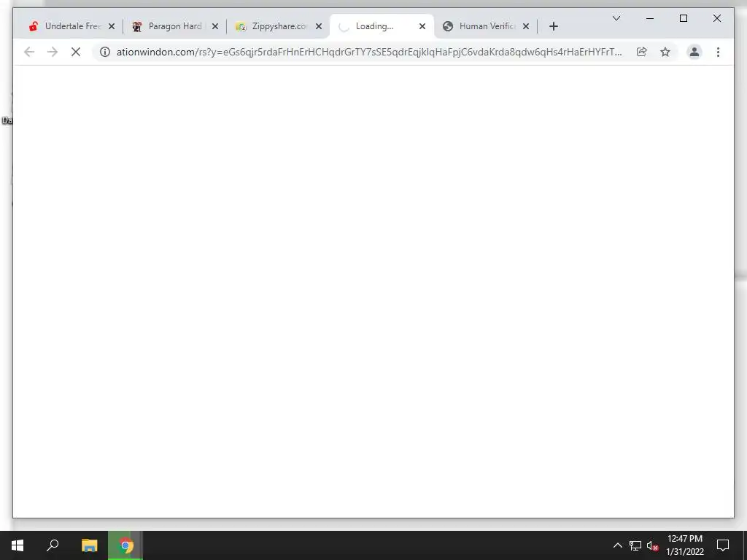Click the Human Verification tab's globe favicon
Screen dimensions: 747x560
pos(448,27)
